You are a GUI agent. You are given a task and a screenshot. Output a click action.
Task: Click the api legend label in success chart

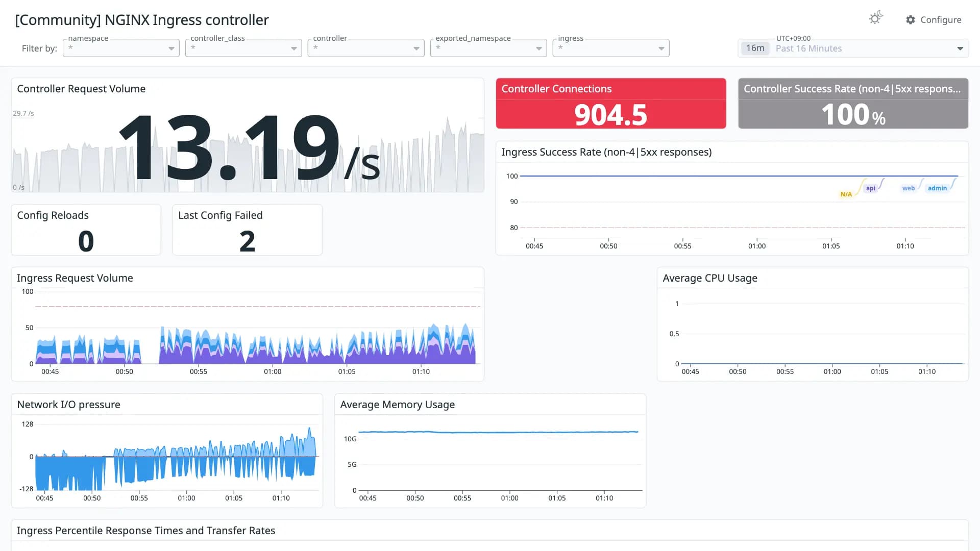pyautogui.click(x=870, y=188)
